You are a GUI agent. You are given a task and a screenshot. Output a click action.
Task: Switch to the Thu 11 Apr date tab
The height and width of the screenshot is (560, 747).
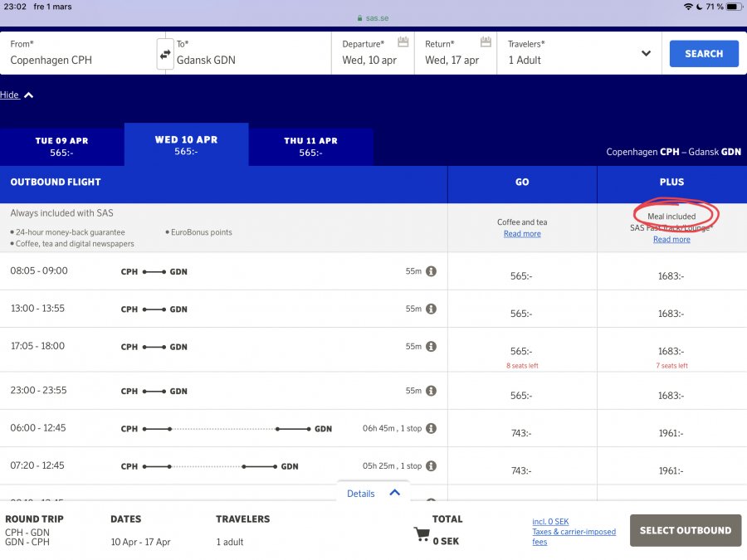tap(310, 147)
